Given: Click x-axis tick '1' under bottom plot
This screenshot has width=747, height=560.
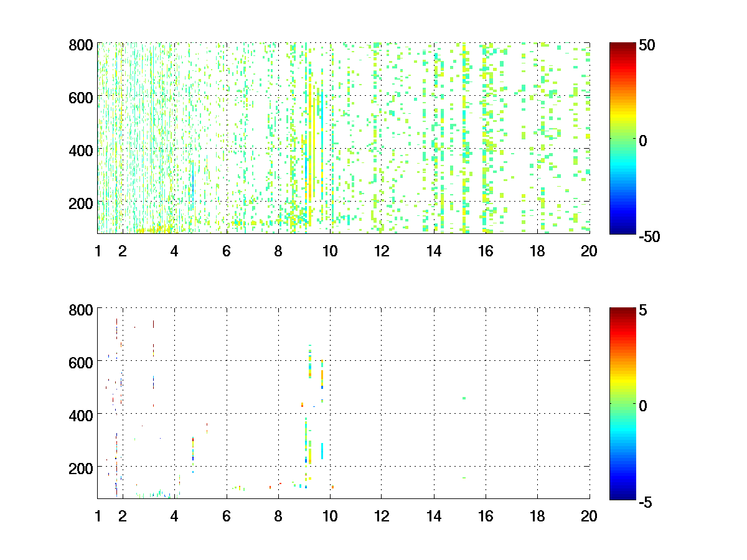Looking at the screenshot, I should (98, 516).
